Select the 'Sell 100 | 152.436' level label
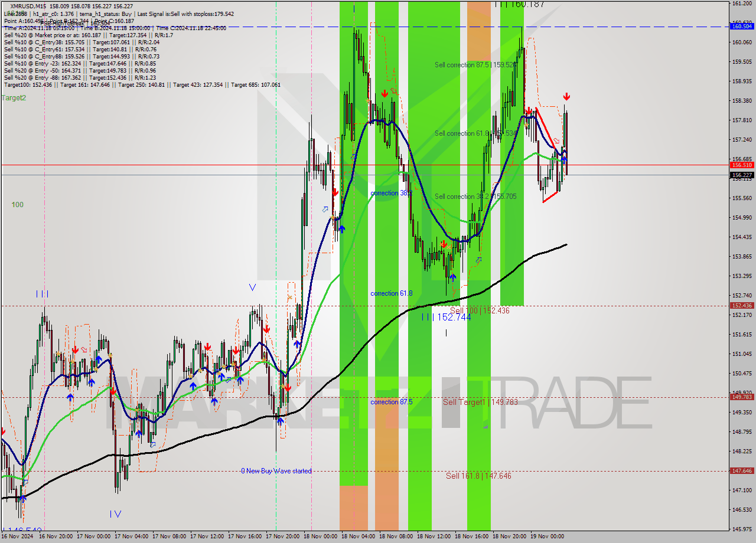Viewport: 756px width, 543px height. (480, 310)
